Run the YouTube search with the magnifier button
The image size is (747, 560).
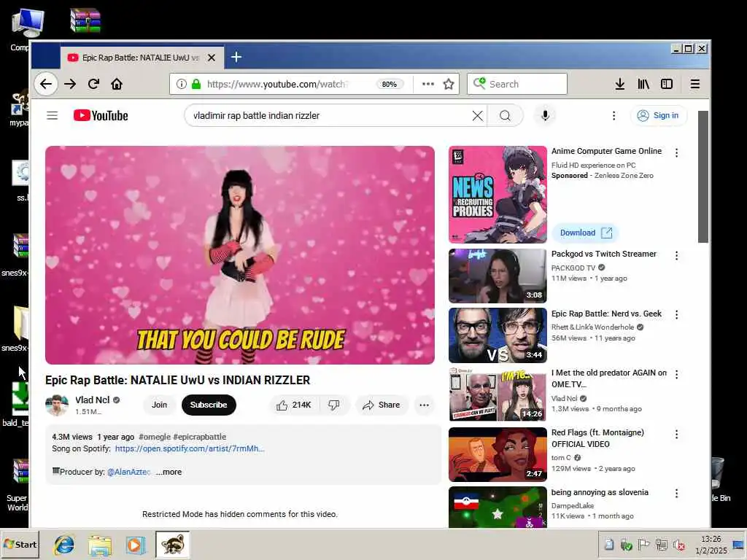point(505,116)
